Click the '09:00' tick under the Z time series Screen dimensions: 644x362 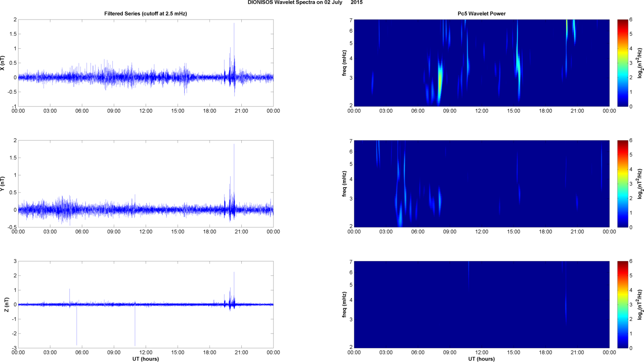[114, 353]
